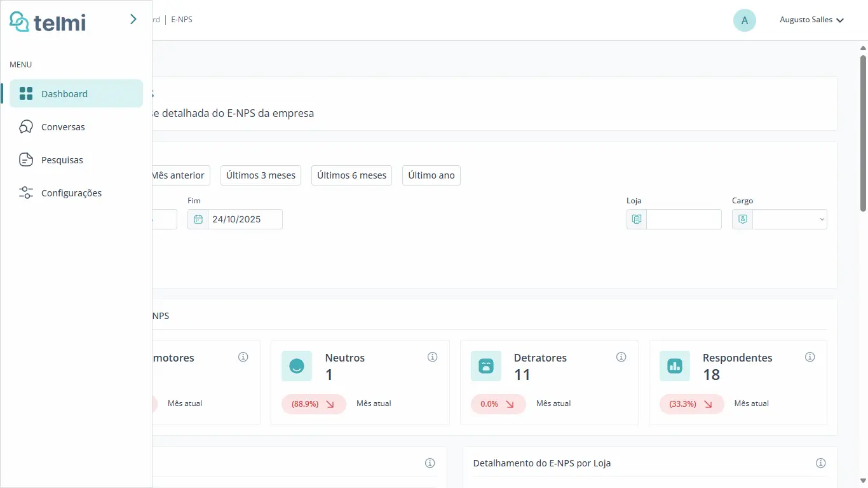Image resolution: width=868 pixels, height=488 pixels.
Task: Collapse the sidebar with the chevron arrow
Action: [133, 19]
